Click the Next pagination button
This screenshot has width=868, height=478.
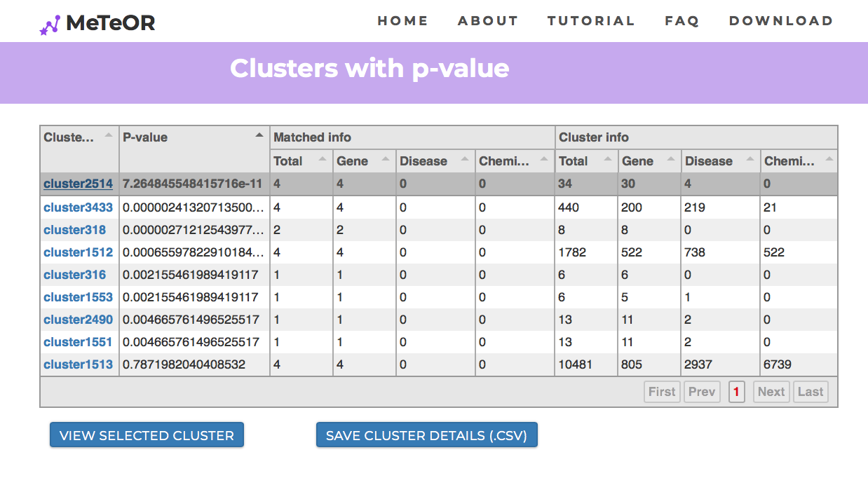point(771,392)
